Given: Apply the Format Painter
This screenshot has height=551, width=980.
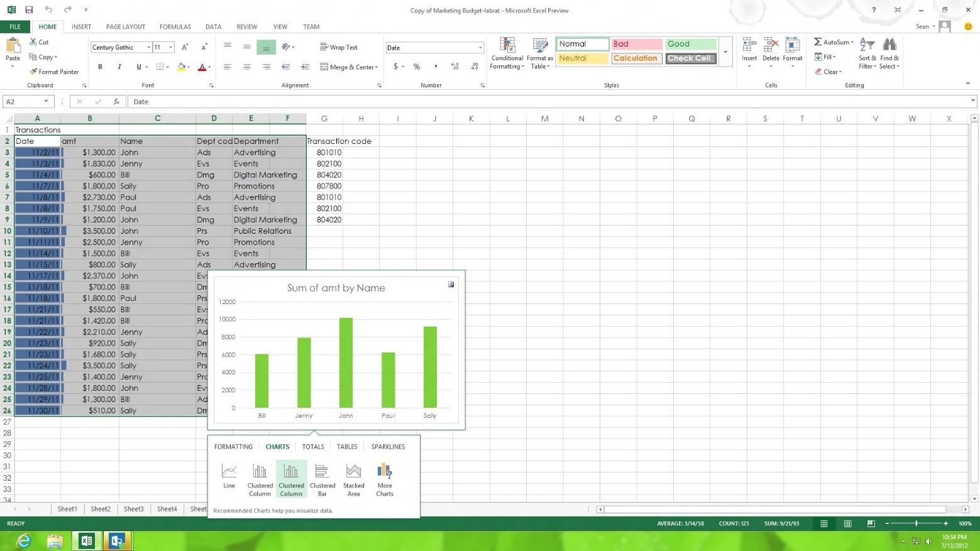Looking at the screenshot, I should click(x=54, y=71).
